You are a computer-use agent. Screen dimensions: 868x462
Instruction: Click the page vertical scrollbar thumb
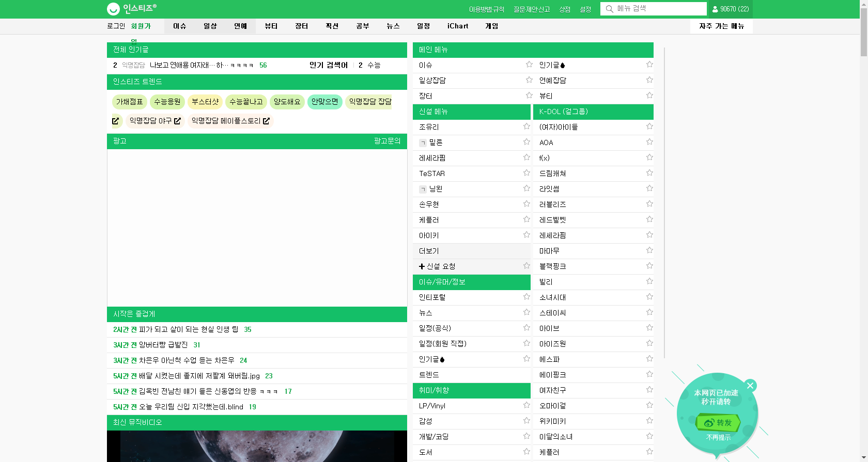[x=863, y=31]
